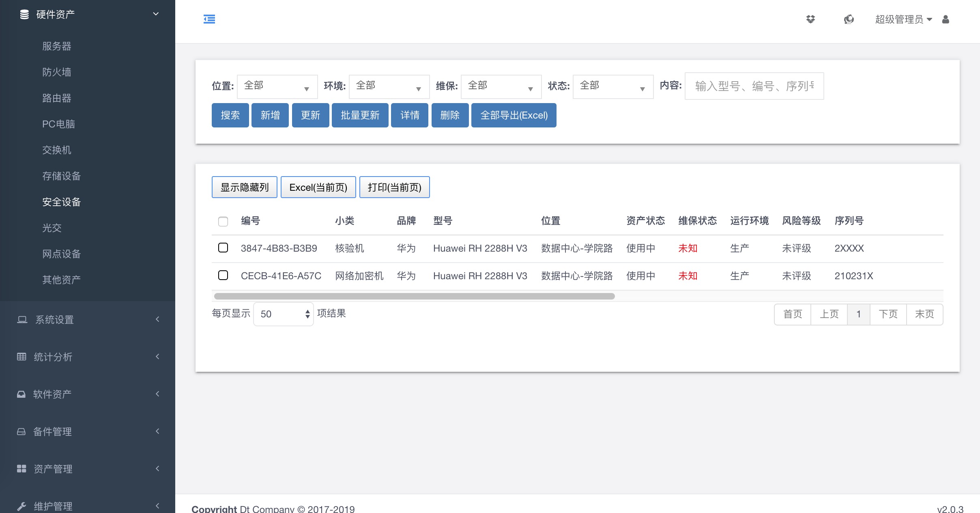Open the 维保 dropdown set to 全部
980x513 pixels.
coord(501,86)
